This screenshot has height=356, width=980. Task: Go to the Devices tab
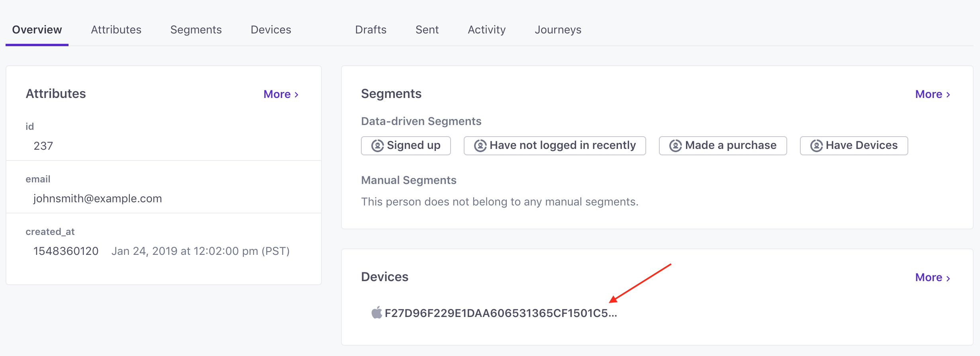pos(271,30)
